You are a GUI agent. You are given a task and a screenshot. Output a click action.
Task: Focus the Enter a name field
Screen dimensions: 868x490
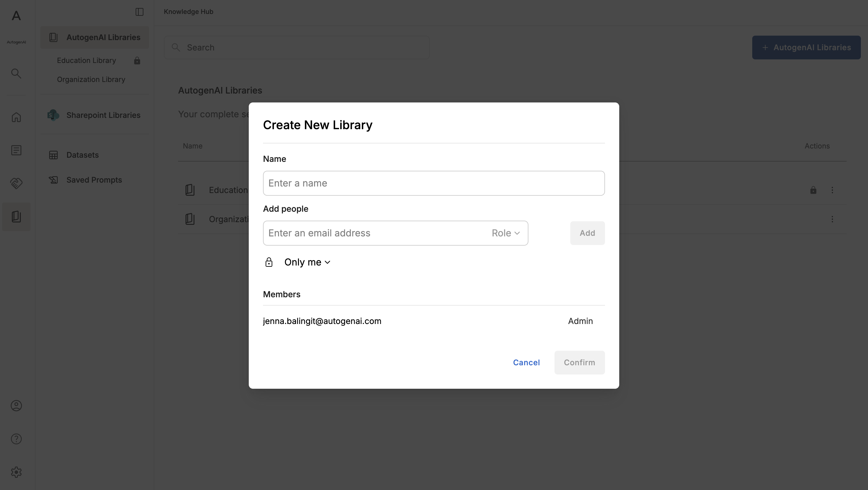tap(434, 183)
